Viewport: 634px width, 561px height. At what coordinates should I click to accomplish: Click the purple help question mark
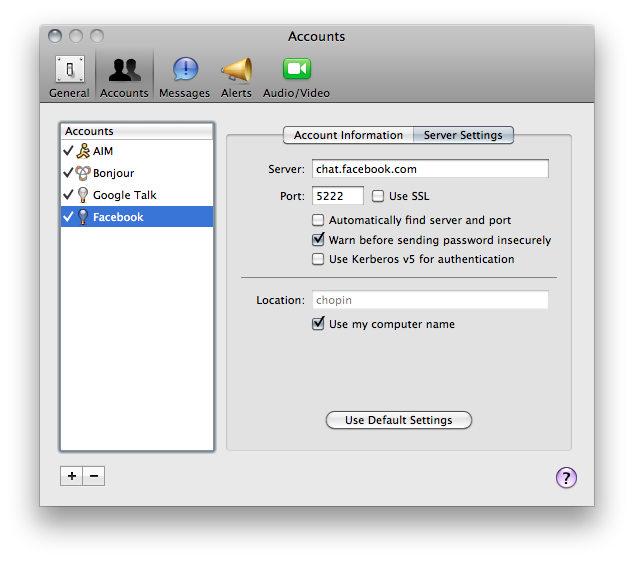566,477
